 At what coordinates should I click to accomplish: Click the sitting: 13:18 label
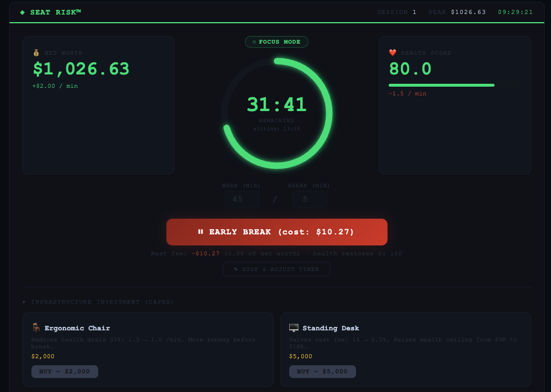point(276,129)
